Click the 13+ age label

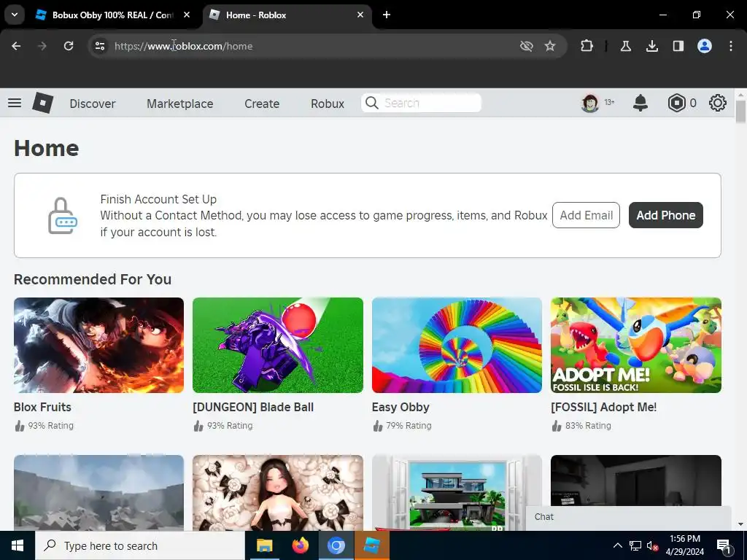pyautogui.click(x=609, y=102)
